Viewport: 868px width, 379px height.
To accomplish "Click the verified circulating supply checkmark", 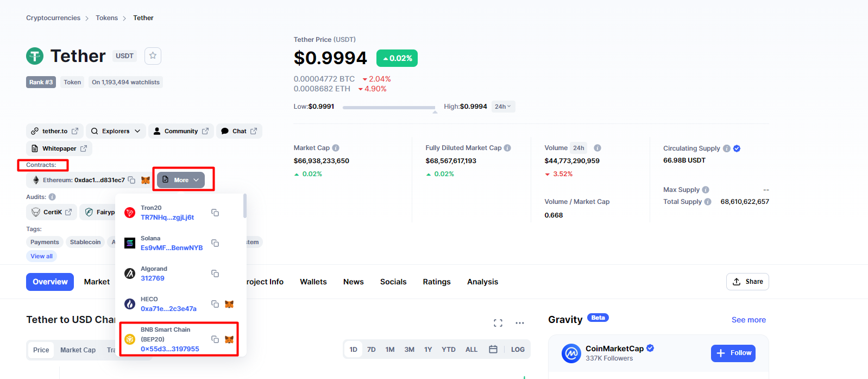I will click(737, 148).
